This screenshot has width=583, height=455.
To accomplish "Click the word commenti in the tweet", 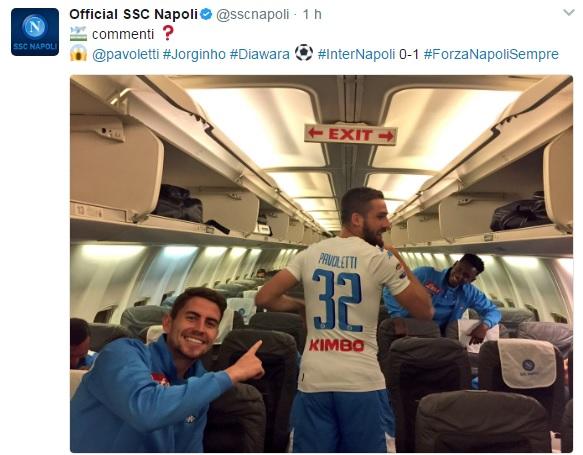I will (123, 34).
